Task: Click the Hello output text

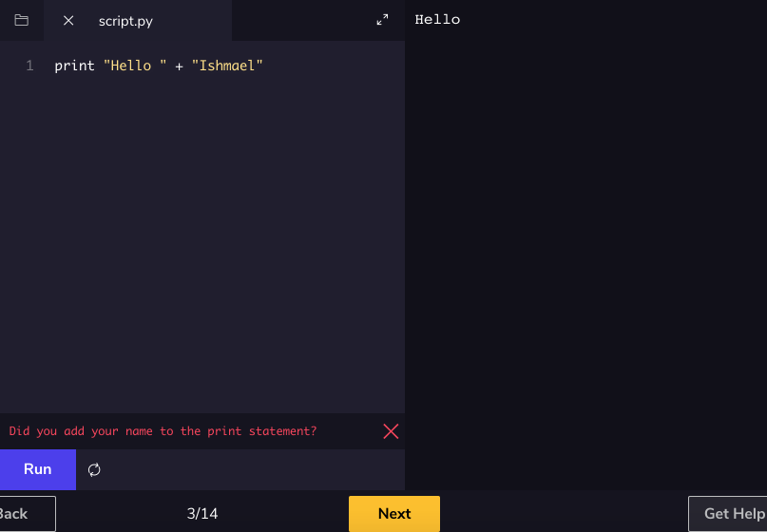Action: (x=437, y=20)
